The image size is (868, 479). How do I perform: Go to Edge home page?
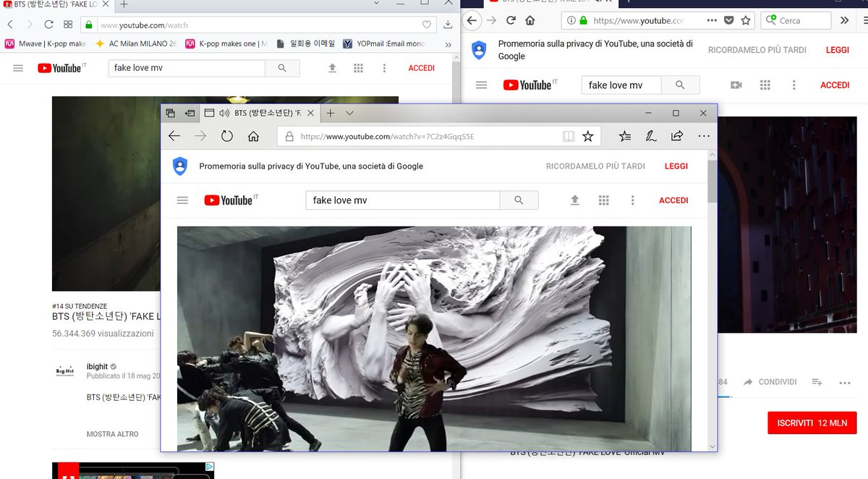coord(253,136)
